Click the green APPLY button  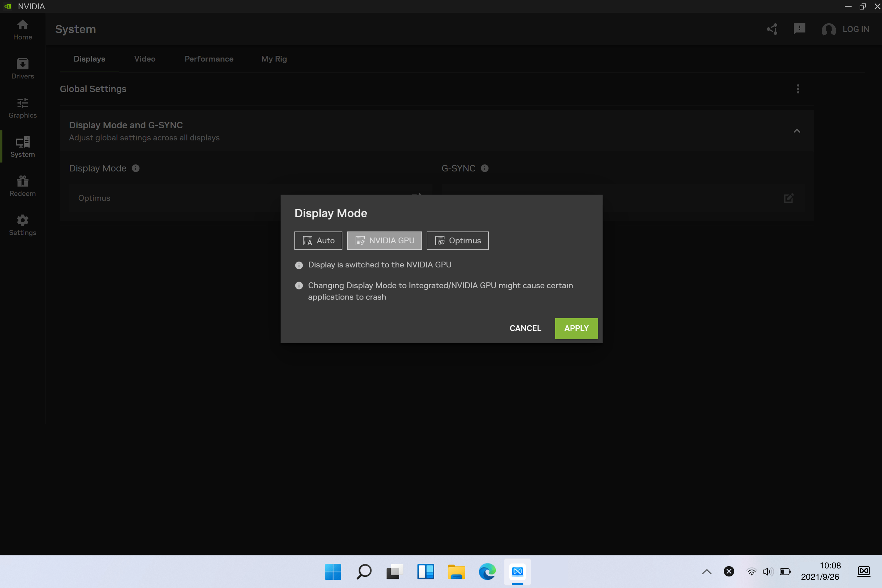point(576,329)
